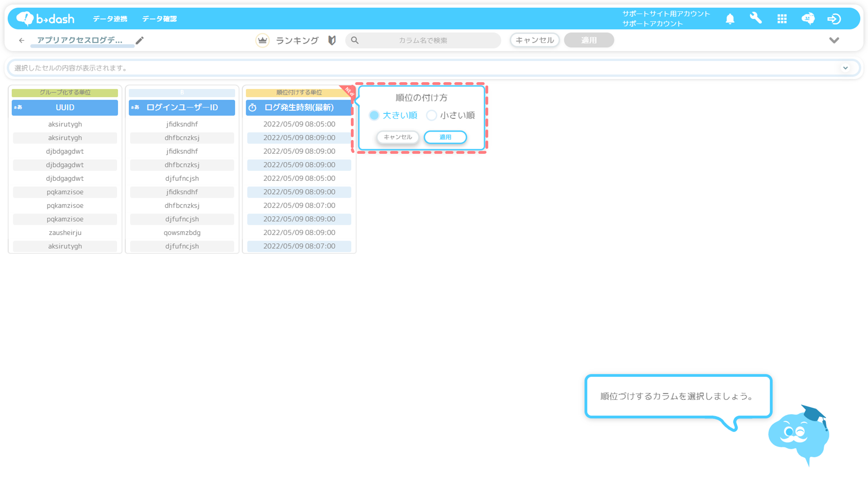The width and height of the screenshot is (868, 488).
Task: Edit the data file name with pencil icon
Action: point(140,40)
